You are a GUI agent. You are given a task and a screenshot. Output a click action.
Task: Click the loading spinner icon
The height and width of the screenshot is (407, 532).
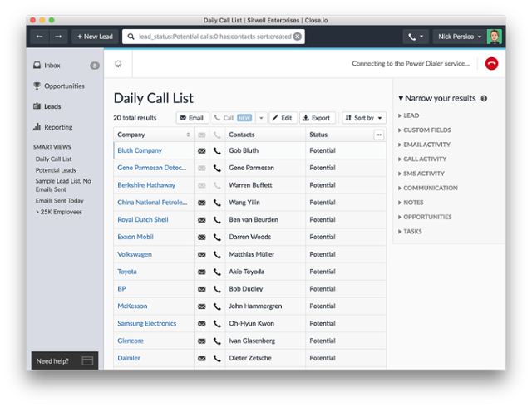(118, 63)
